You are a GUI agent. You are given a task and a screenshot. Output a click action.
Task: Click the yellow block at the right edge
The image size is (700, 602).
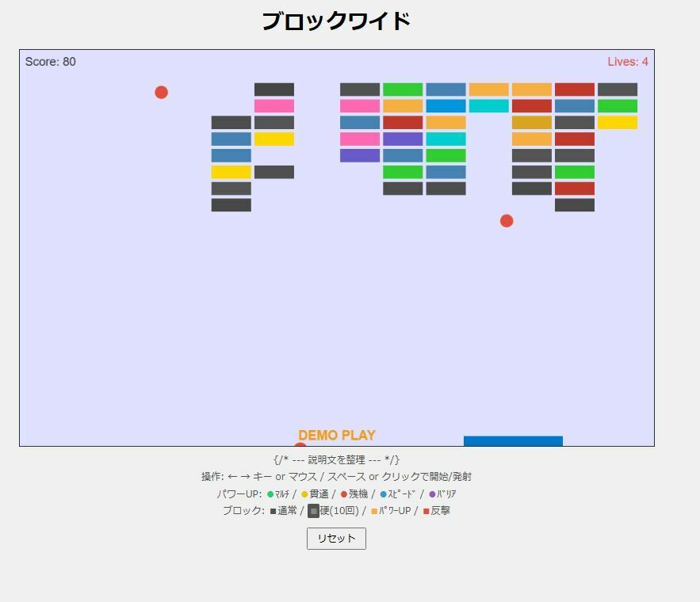pyautogui.click(x=618, y=122)
